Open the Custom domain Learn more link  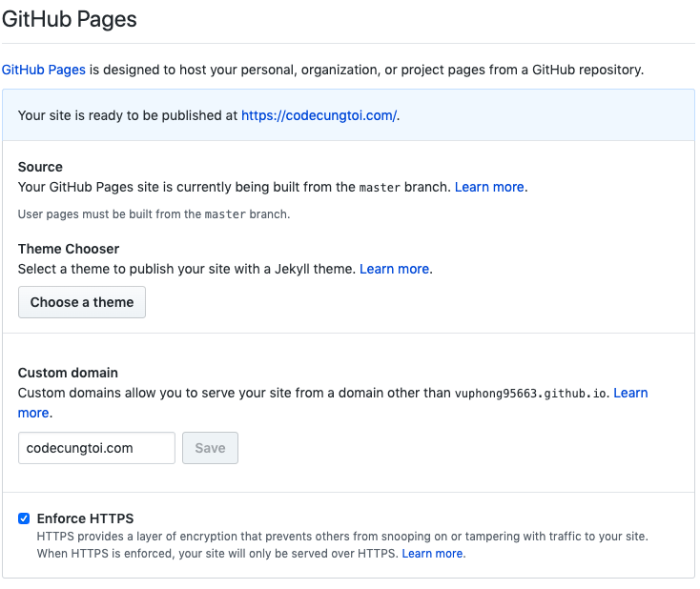pyautogui.click(x=630, y=393)
